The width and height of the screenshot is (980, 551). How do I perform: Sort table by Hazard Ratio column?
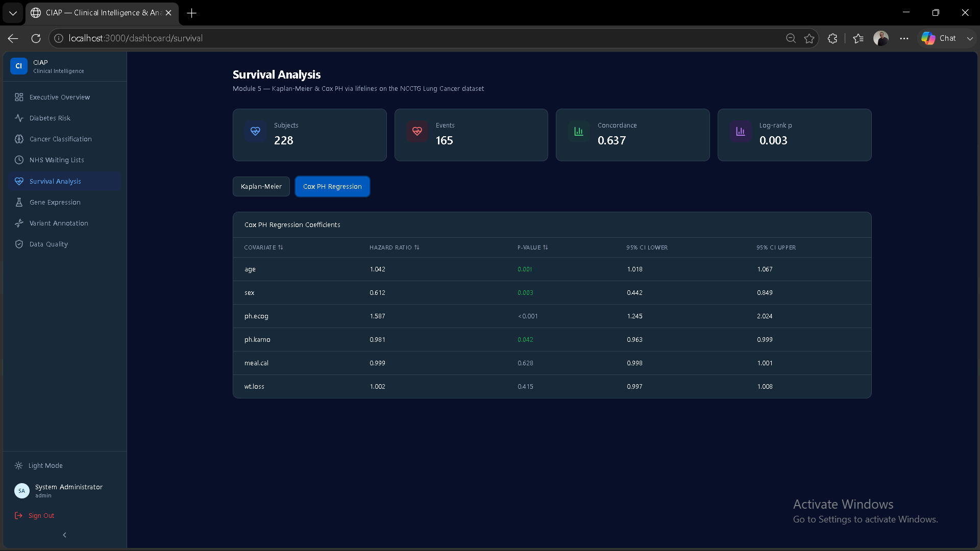394,247
